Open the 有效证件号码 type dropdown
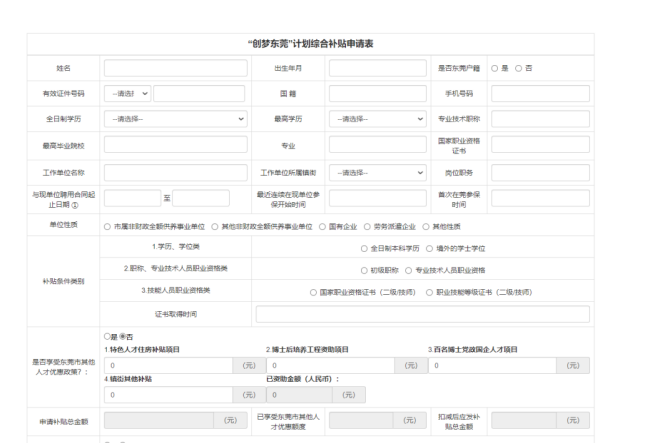Screen dimensions: 654x446 131,93
